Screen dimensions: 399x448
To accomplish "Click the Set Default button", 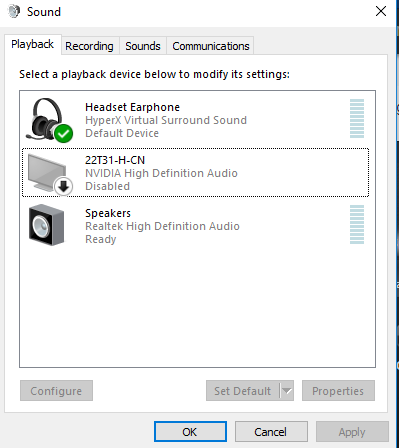I will click(x=243, y=391).
